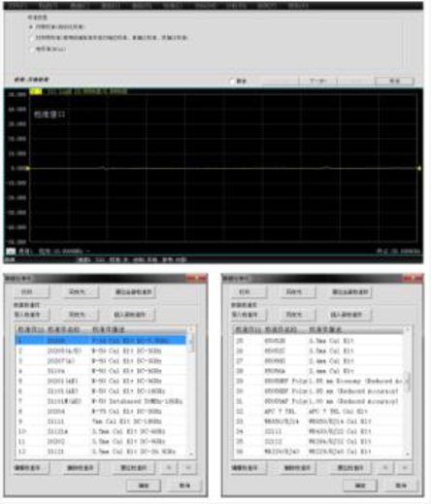Select the second calibration type radio option
The width and height of the screenshot is (431, 504).
[31, 38]
